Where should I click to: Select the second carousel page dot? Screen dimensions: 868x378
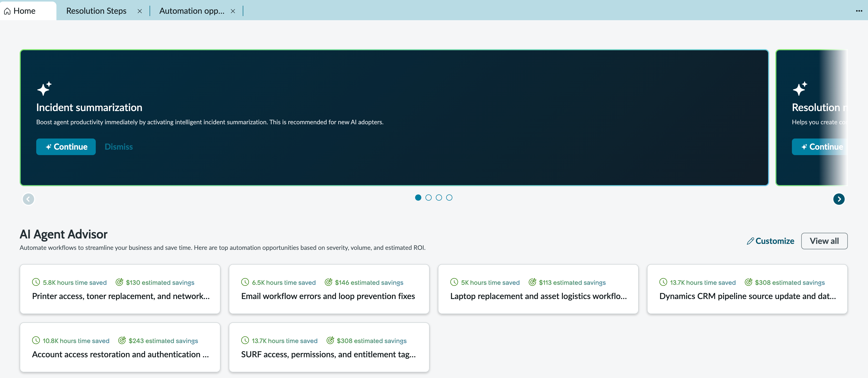coord(428,198)
